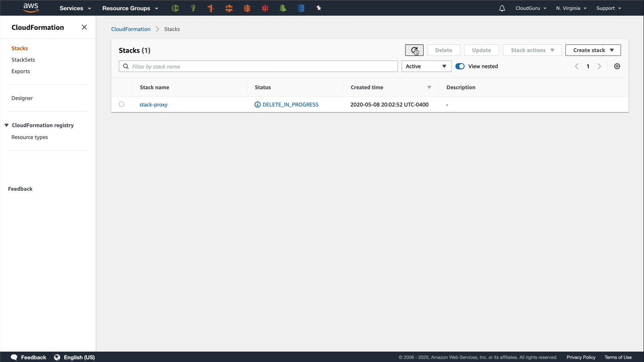Collapse the CloudFormation registry section
Screen dimensions: 644x362
tap(6, 125)
